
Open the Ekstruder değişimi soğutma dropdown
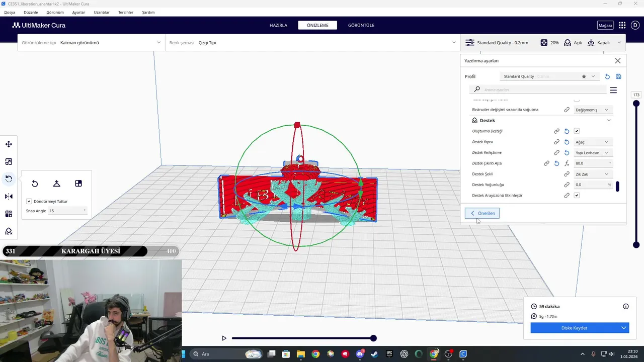(x=593, y=110)
